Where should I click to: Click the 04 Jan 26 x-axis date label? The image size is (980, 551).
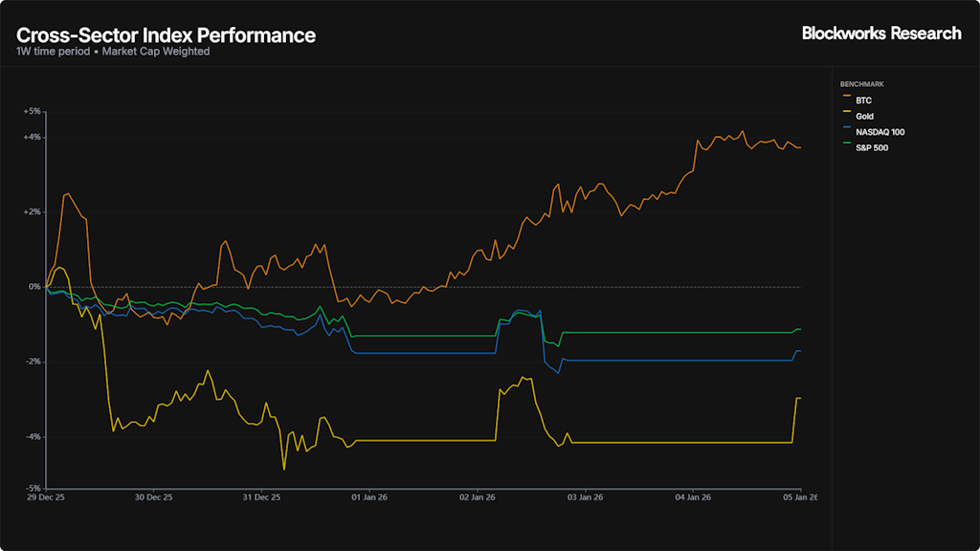click(x=693, y=497)
